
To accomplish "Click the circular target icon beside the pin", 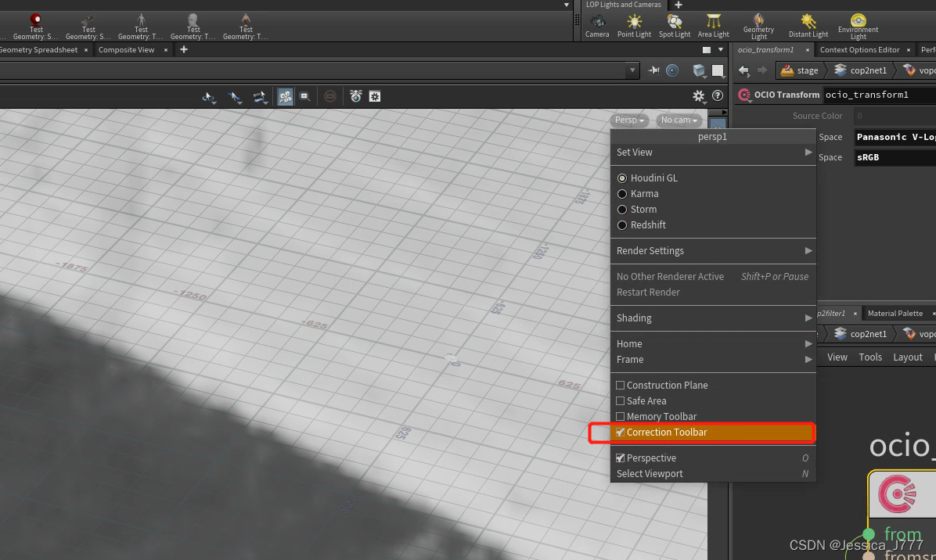I will pos(672,70).
